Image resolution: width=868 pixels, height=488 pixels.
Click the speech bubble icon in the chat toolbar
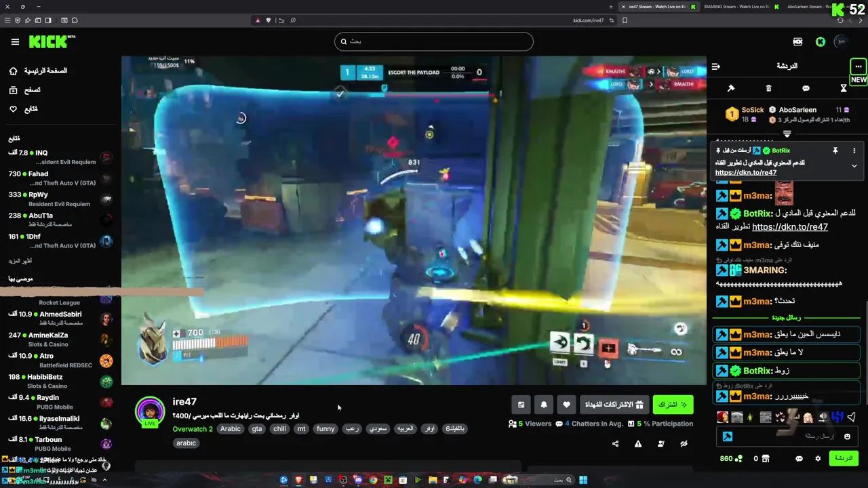pos(806,88)
